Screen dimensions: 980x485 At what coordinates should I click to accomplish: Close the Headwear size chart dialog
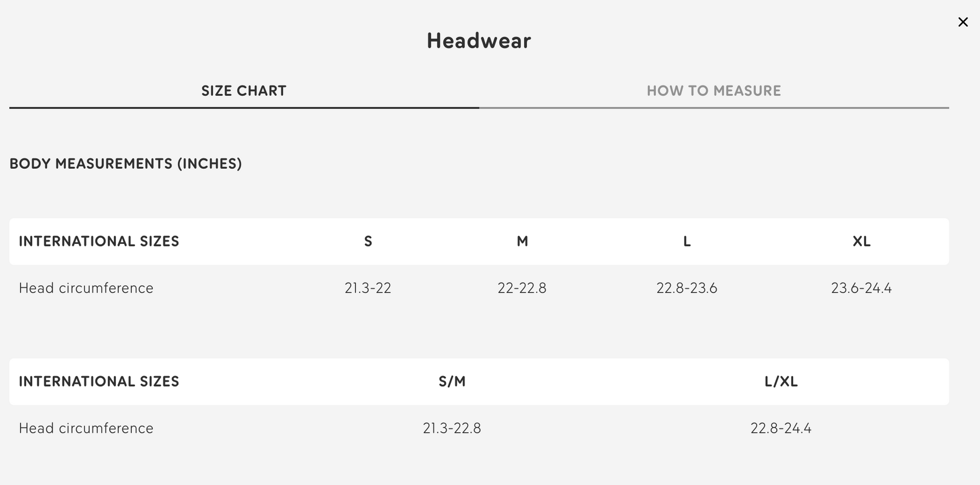click(x=963, y=22)
